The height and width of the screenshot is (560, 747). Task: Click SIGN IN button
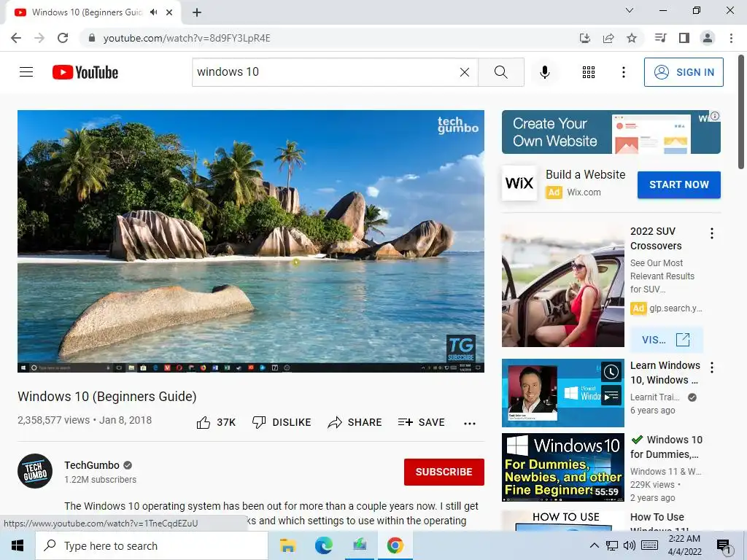[x=684, y=72]
